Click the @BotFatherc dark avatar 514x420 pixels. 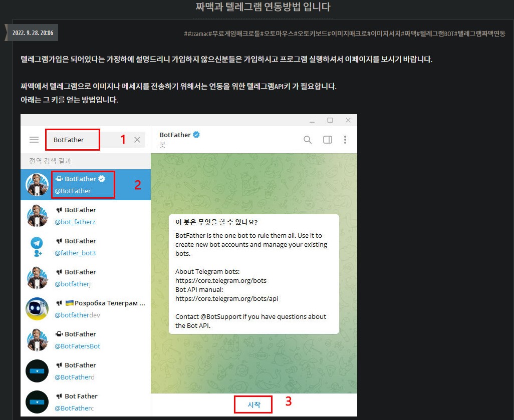(x=37, y=402)
